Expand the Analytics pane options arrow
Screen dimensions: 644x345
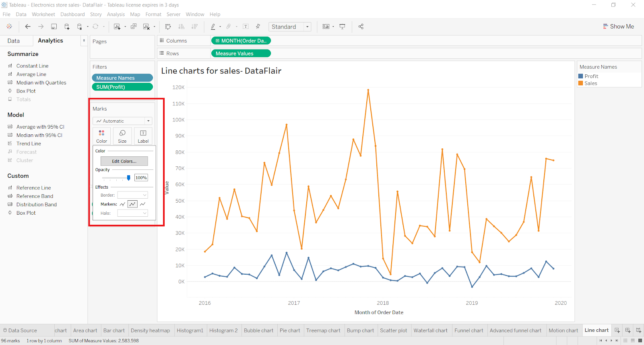pyautogui.click(x=84, y=41)
